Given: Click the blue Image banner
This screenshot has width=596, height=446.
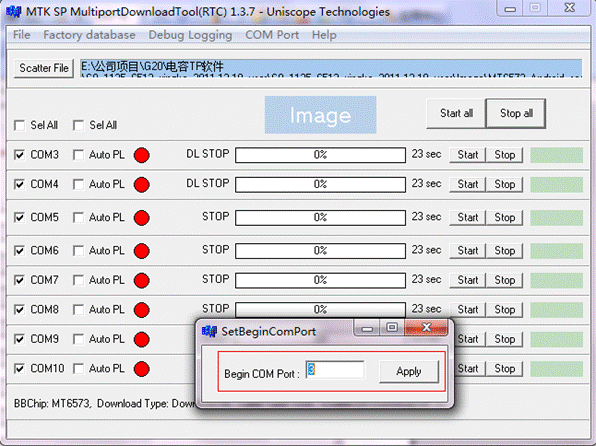Looking at the screenshot, I should (320, 115).
